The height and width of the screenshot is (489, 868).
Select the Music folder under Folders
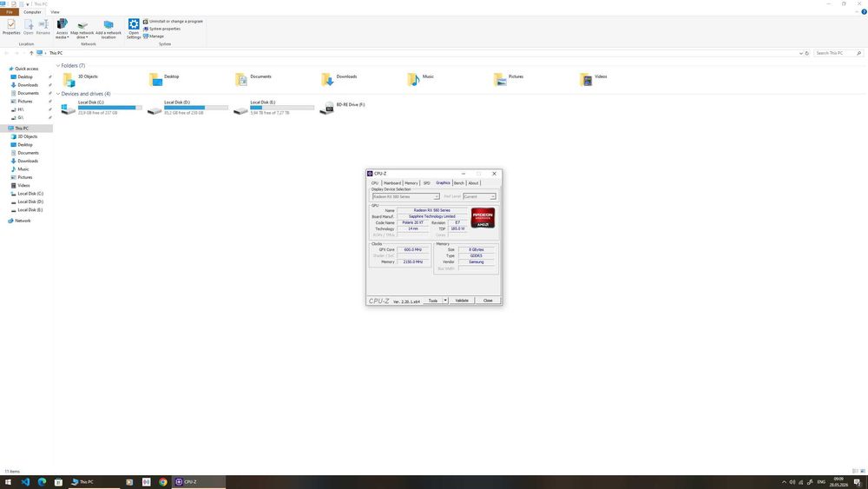421,80
